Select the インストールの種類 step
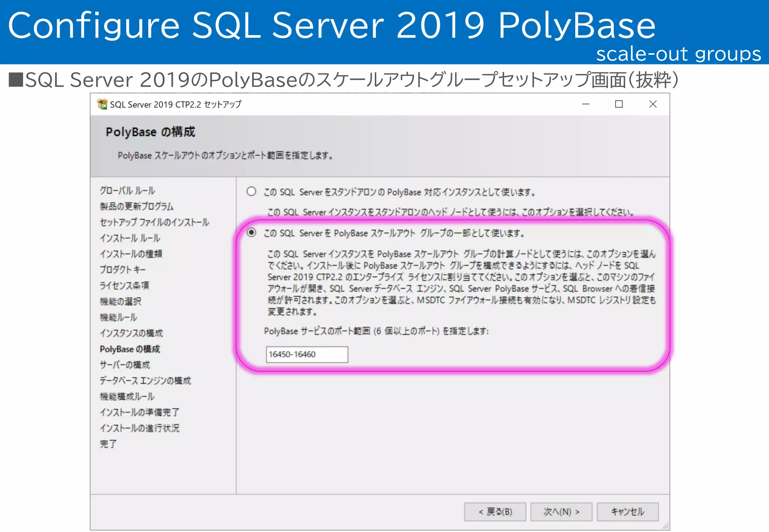This screenshot has width=769, height=532. click(131, 254)
